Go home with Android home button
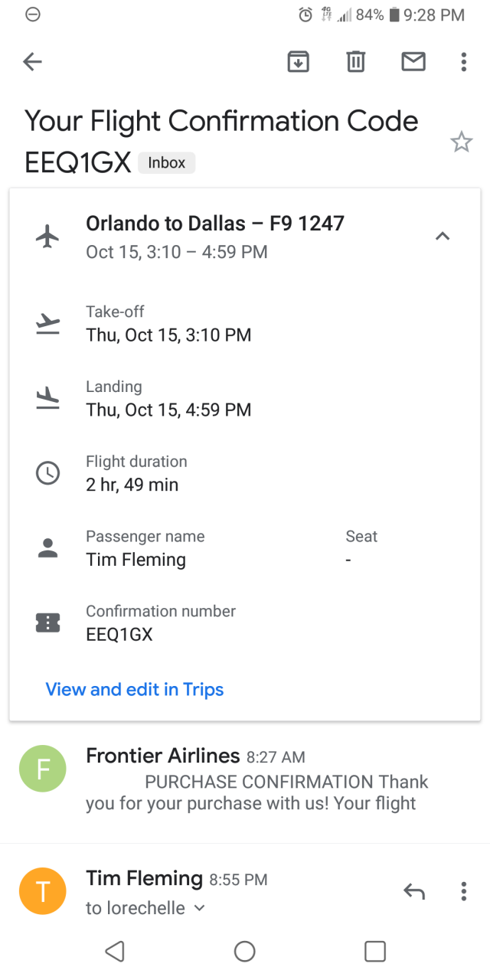 (x=245, y=951)
